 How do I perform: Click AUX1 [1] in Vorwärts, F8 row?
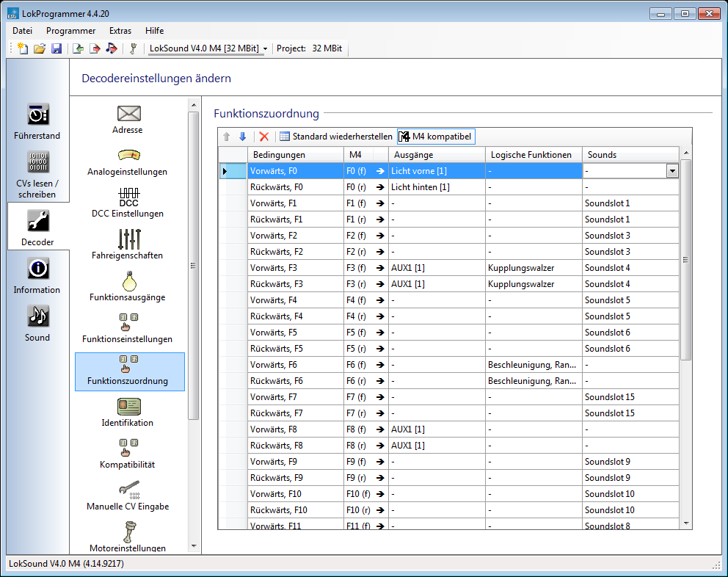coord(437,429)
